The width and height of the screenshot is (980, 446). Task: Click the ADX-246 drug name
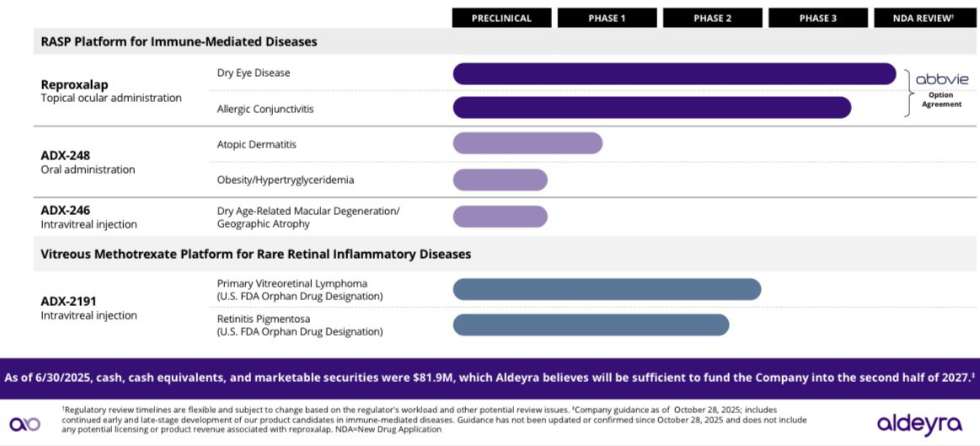pyautogui.click(x=65, y=210)
